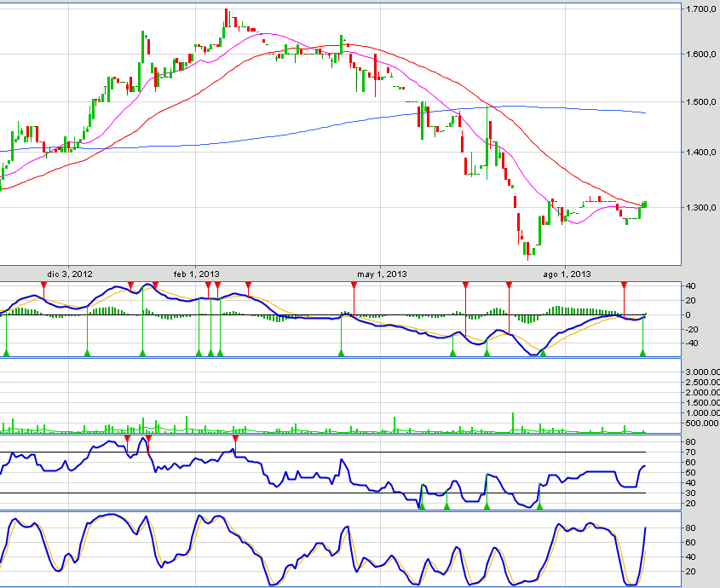Click the highest candlestick near the 1.700 peak
The width and height of the screenshot is (720, 588).
(226, 17)
